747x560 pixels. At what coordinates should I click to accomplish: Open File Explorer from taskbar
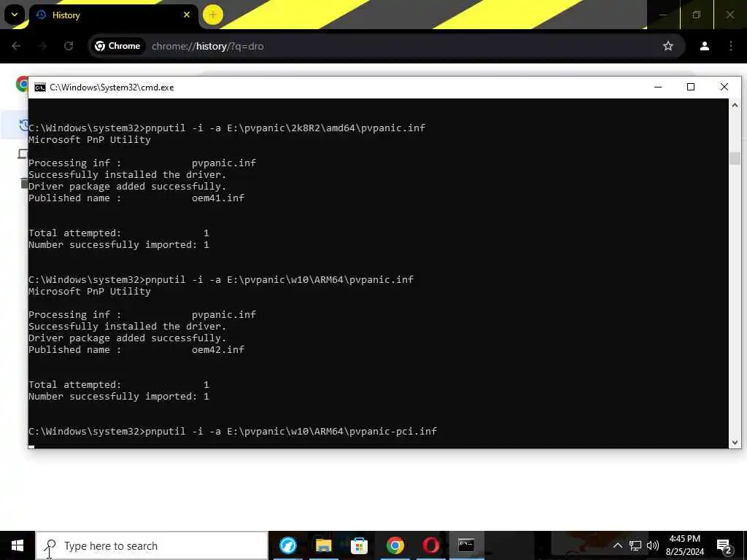tap(323, 545)
